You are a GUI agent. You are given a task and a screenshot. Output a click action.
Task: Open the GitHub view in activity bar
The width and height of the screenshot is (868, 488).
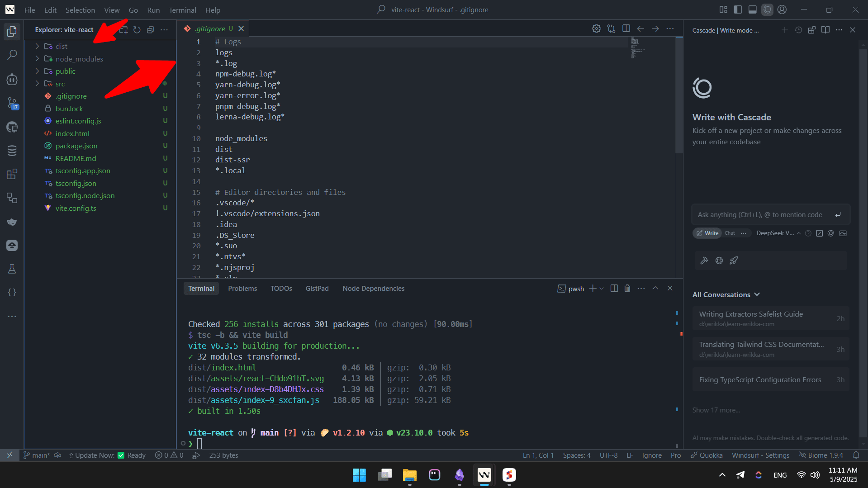(12, 127)
